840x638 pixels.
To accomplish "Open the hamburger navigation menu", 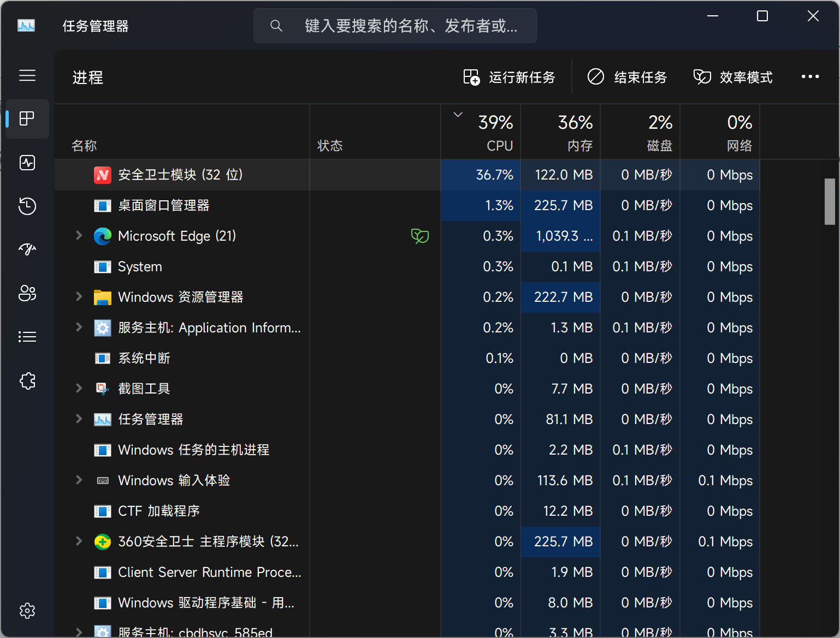I will (27, 75).
